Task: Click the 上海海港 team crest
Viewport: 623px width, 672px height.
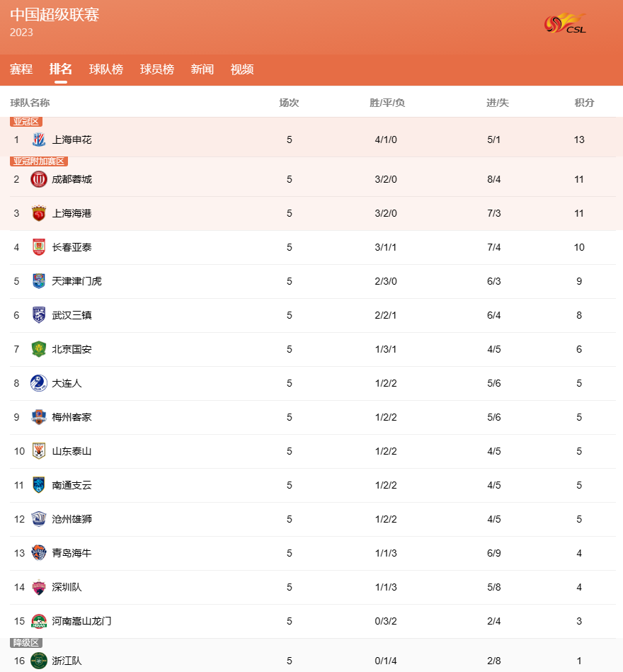Action: (38, 213)
